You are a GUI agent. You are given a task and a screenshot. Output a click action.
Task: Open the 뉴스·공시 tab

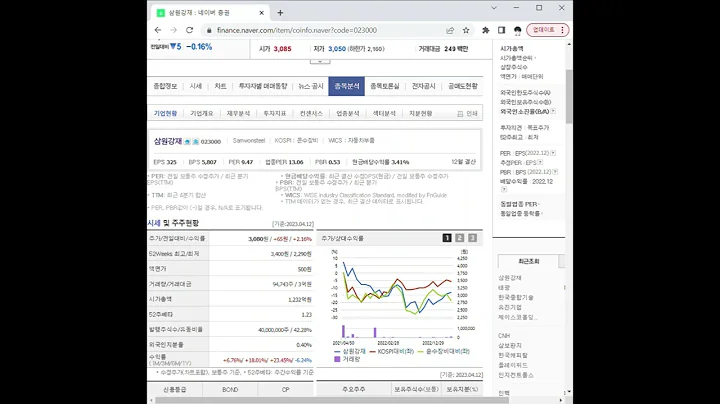tap(311, 86)
